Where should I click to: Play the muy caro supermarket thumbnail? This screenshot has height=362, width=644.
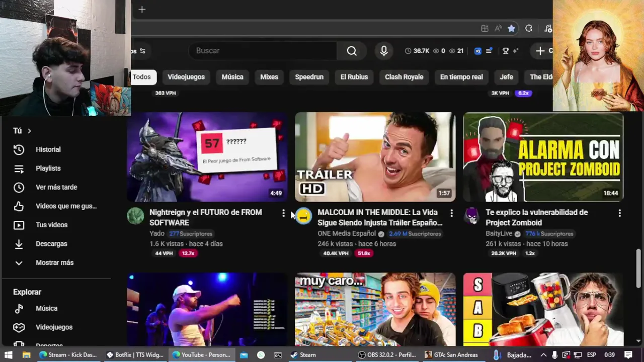(x=375, y=309)
